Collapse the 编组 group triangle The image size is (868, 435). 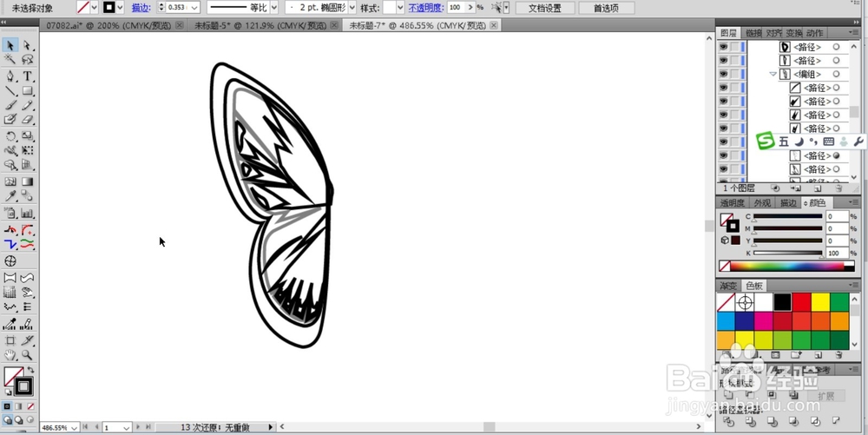point(773,74)
